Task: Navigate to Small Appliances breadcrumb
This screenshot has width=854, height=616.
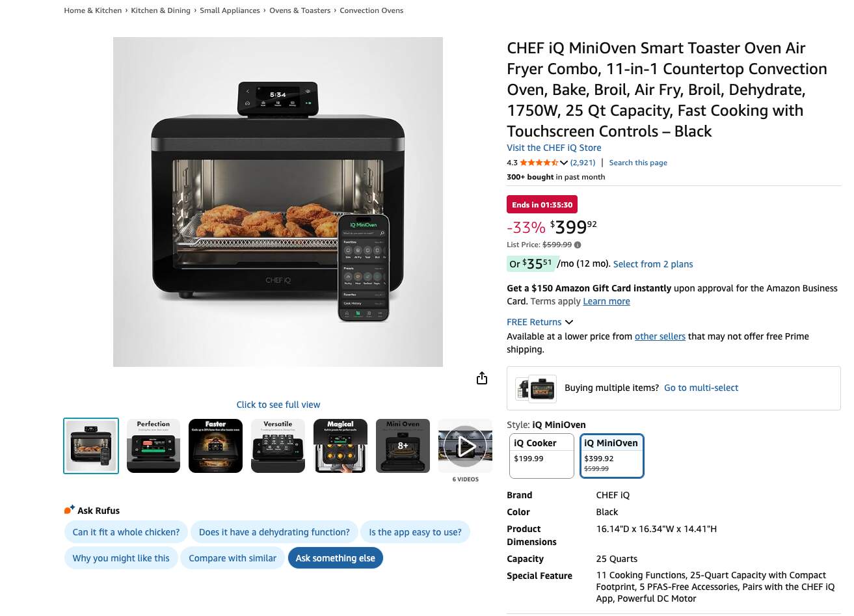Action: tap(230, 10)
